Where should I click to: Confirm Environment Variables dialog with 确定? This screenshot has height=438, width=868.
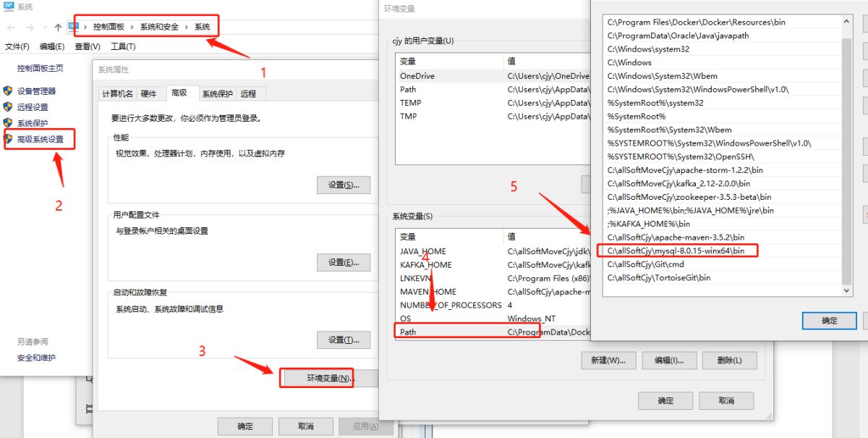(665, 400)
